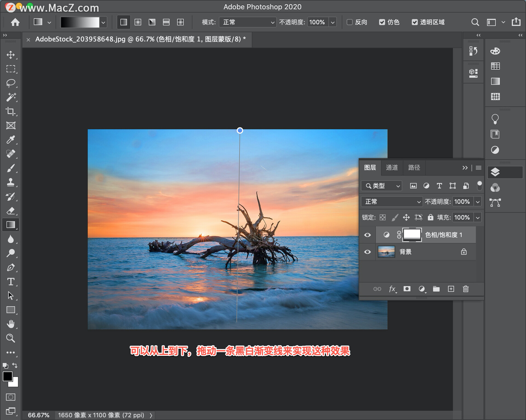The height and width of the screenshot is (420, 526).
Task: Choose Diamond gradient style
Action: [x=180, y=22]
